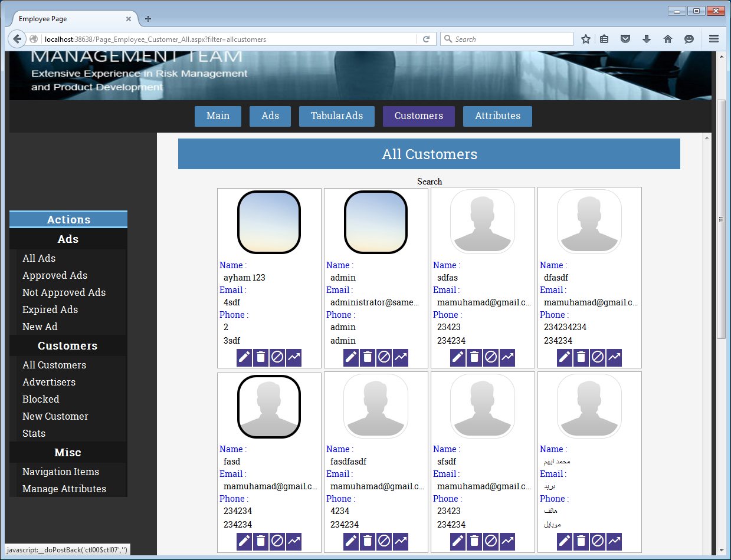Go to Blocked customers in the sidebar

tap(41, 399)
